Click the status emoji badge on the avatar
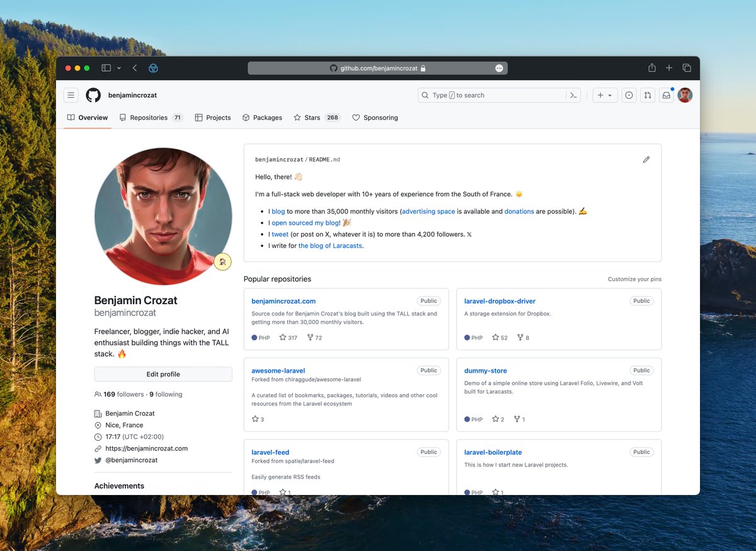 pyautogui.click(x=222, y=261)
